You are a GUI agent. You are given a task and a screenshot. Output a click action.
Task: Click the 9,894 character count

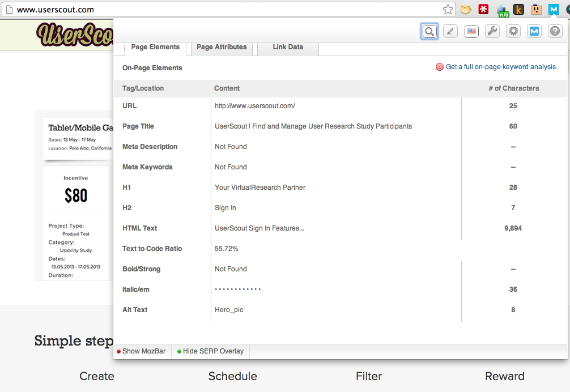tap(513, 228)
